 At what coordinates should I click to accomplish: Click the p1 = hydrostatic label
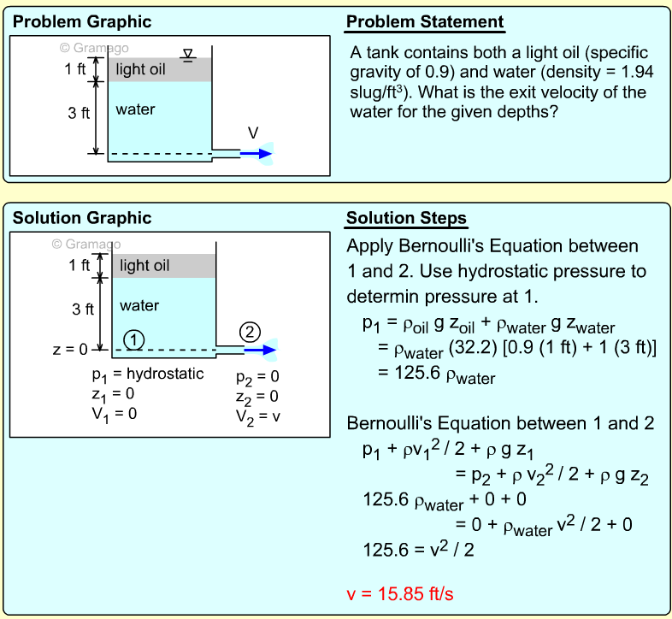tap(148, 374)
